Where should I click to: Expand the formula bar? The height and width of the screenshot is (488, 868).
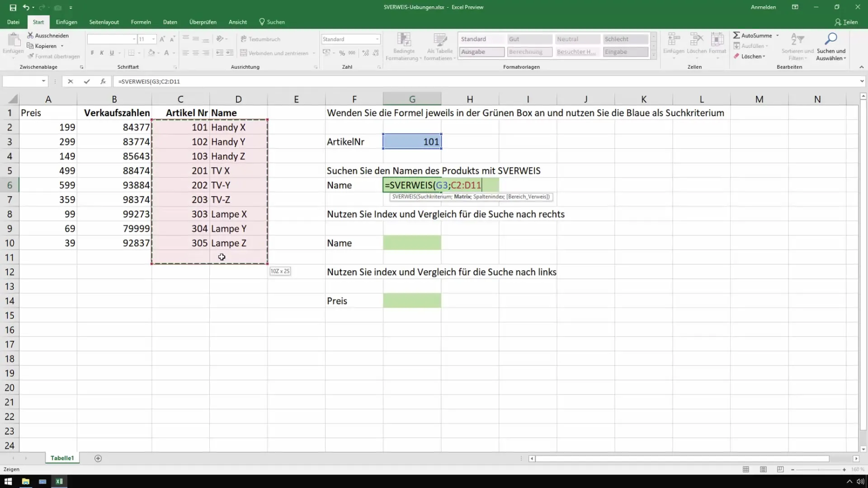point(862,81)
